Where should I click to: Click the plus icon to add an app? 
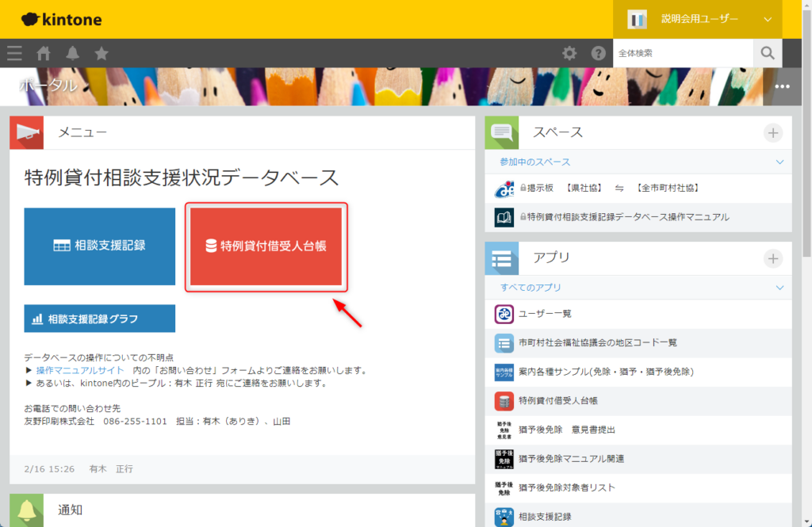pyautogui.click(x=773, y=258)
